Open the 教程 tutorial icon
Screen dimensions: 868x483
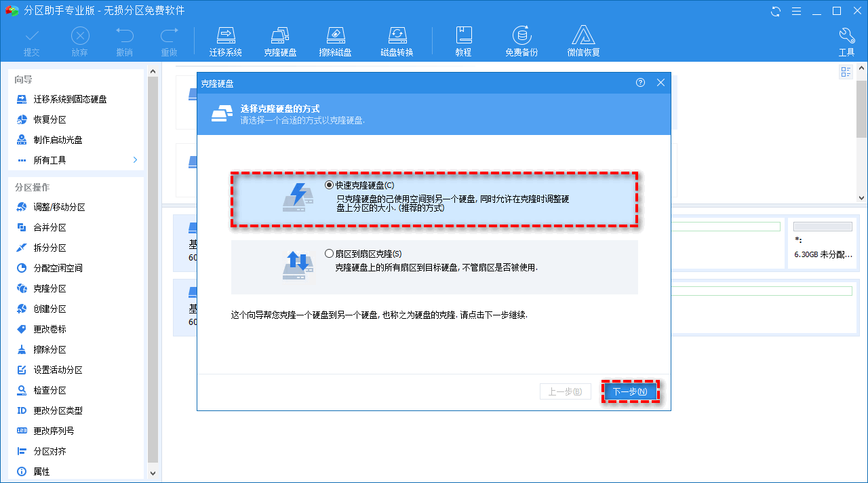[x=463, y=42]
